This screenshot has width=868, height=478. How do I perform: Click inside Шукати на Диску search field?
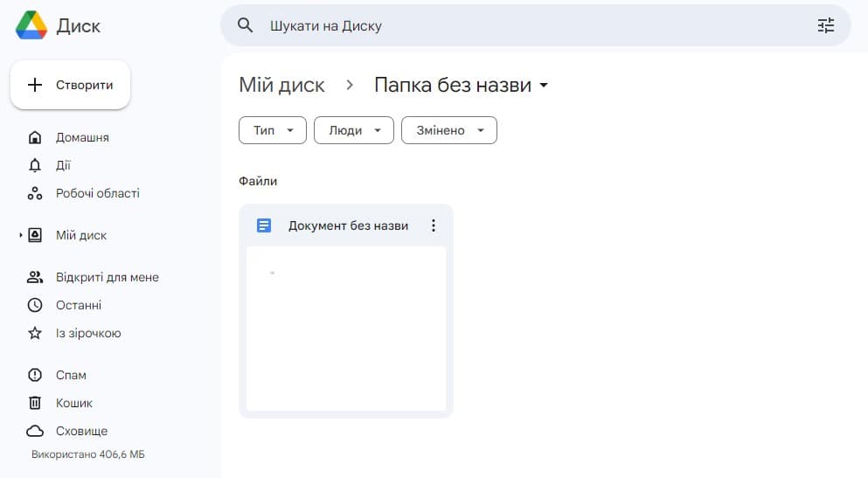coord(524,25)
